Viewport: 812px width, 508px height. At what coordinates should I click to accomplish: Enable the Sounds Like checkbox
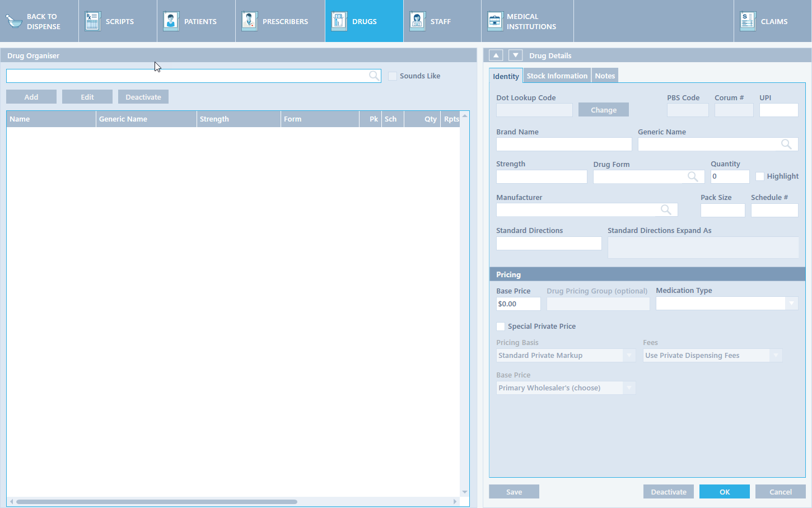tap(393, 76)
